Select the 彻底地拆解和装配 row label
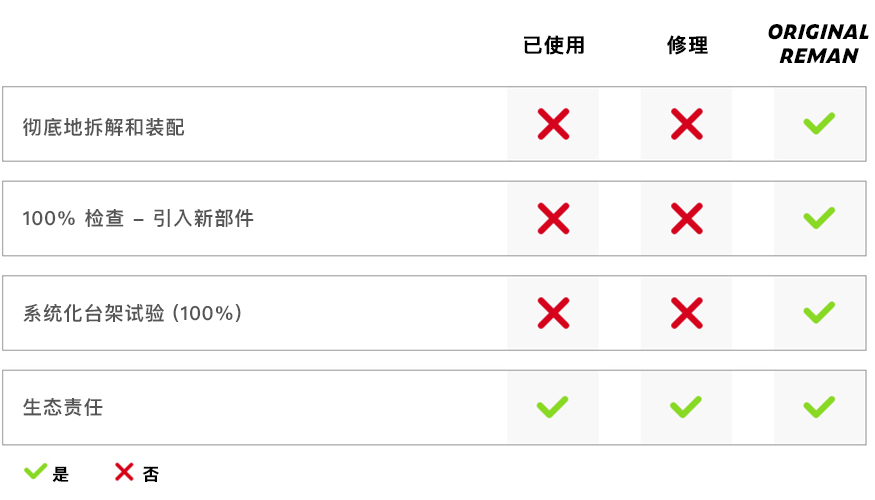This screenshot has height=500, width=875. pyautogui.click(x=104, y=128)
